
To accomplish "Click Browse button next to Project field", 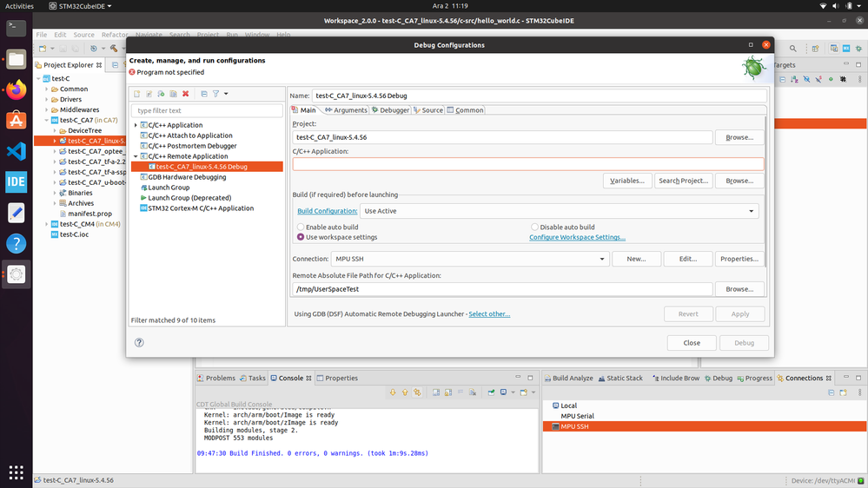I will [x=739, y=137].
